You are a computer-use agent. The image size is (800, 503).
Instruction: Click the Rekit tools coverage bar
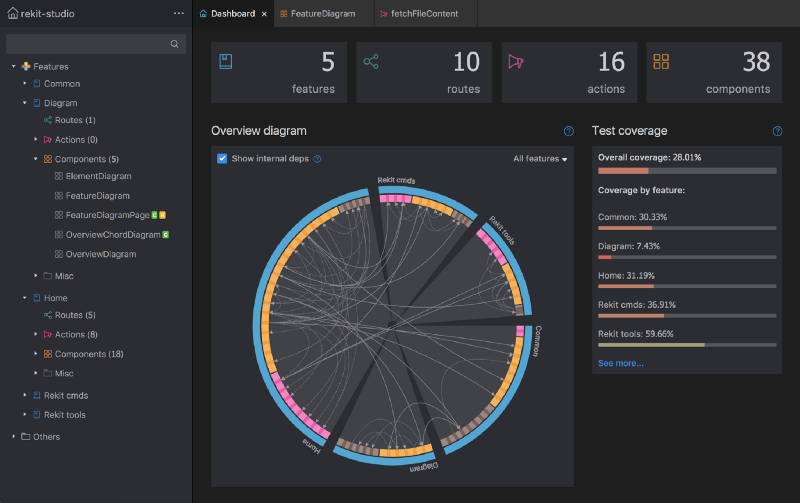pyautogui.click(x=687, y=345)
